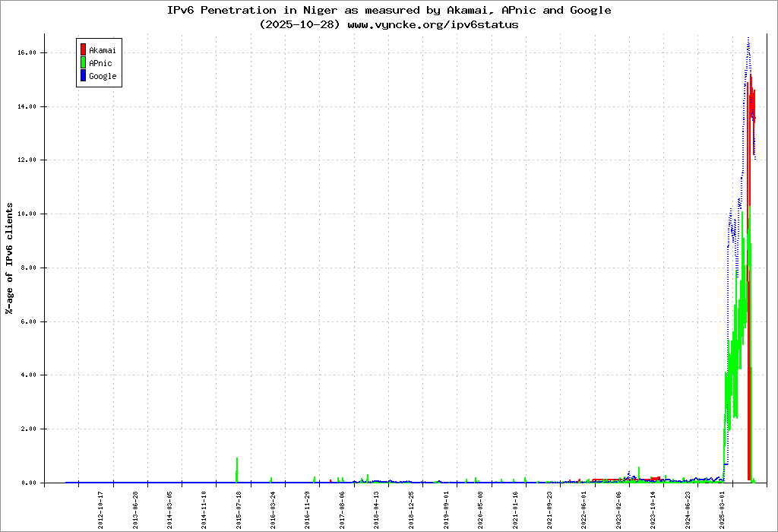The height and width of the screenshot is (532, 778).
Task: Select the APnic legend label
Action: pos(100,63)
